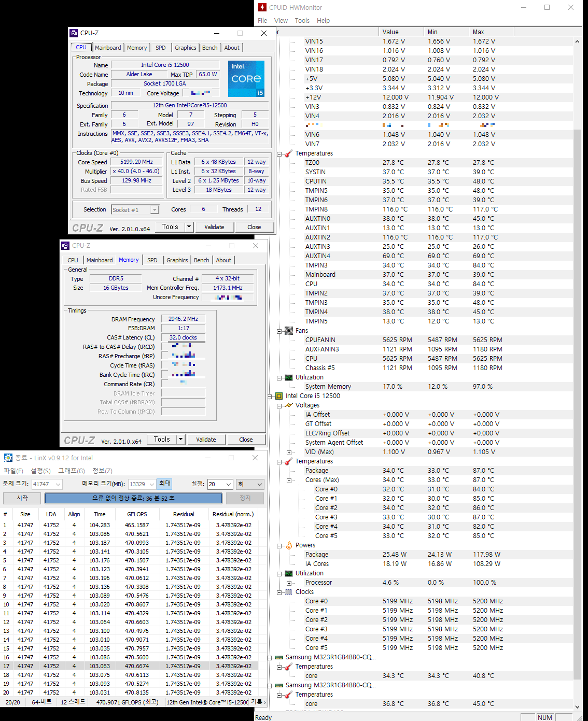Image resolution: width=588 pixels, height=721 pixels.
Task: Click the 시작 start button in LinX
Action: (22, 498)
